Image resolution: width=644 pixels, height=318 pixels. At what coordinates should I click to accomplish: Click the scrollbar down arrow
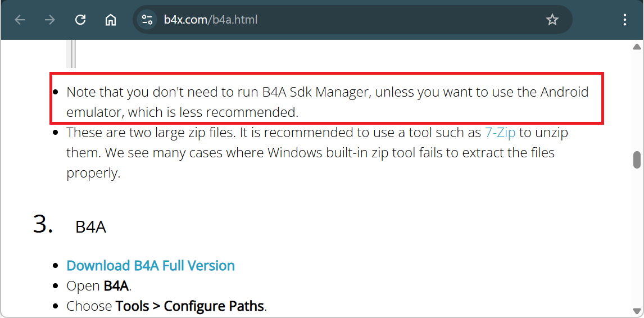637,311
